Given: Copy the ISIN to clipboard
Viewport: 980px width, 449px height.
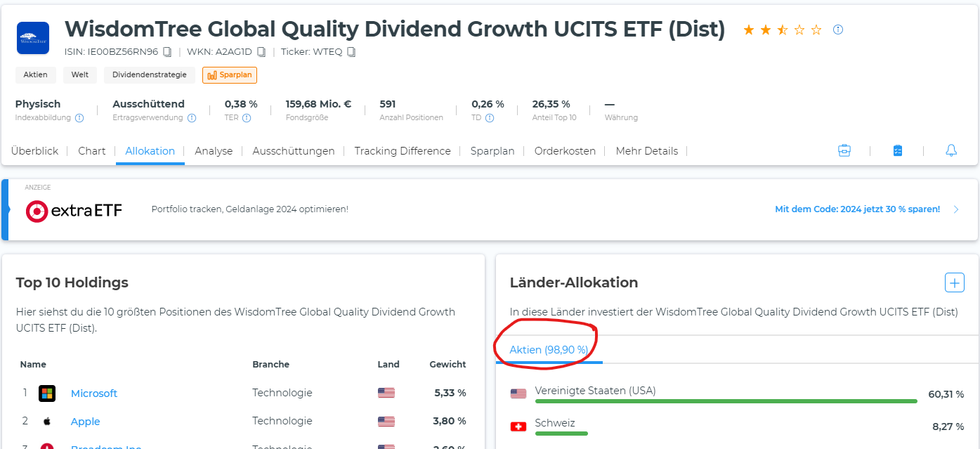Looking at the screenshot, I should (167, 52).
